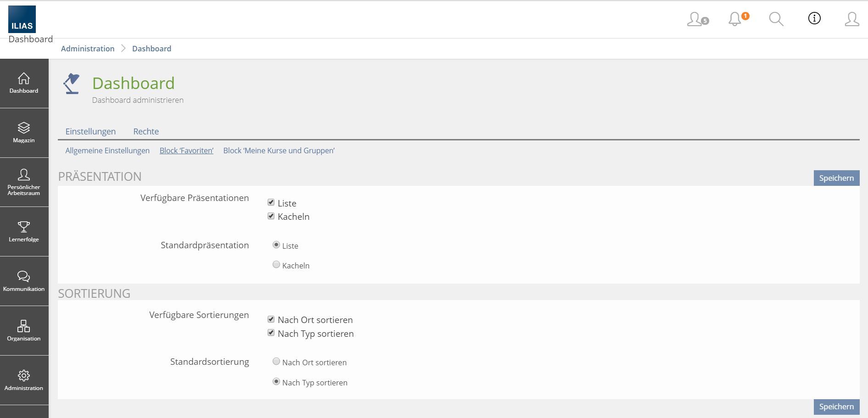Open Block 'Meine Kurse und Gruppen' subtab
868x418 pixels.
point(279,150)
